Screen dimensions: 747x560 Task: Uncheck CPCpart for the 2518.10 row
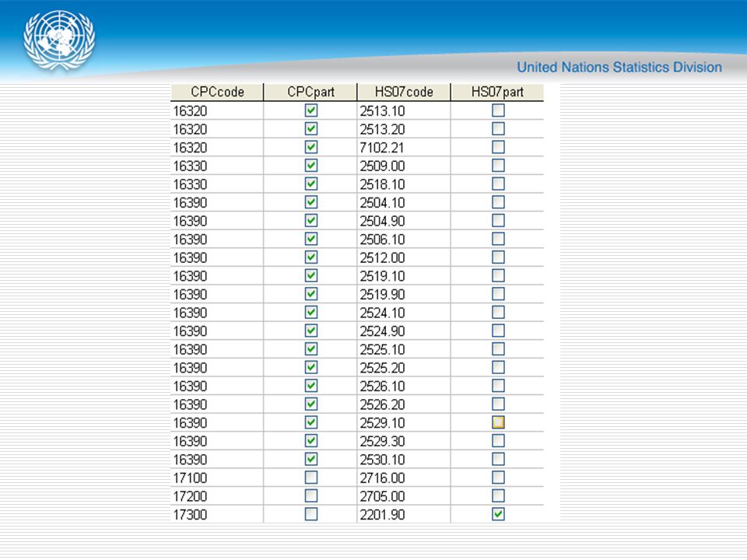coord(311,184)
